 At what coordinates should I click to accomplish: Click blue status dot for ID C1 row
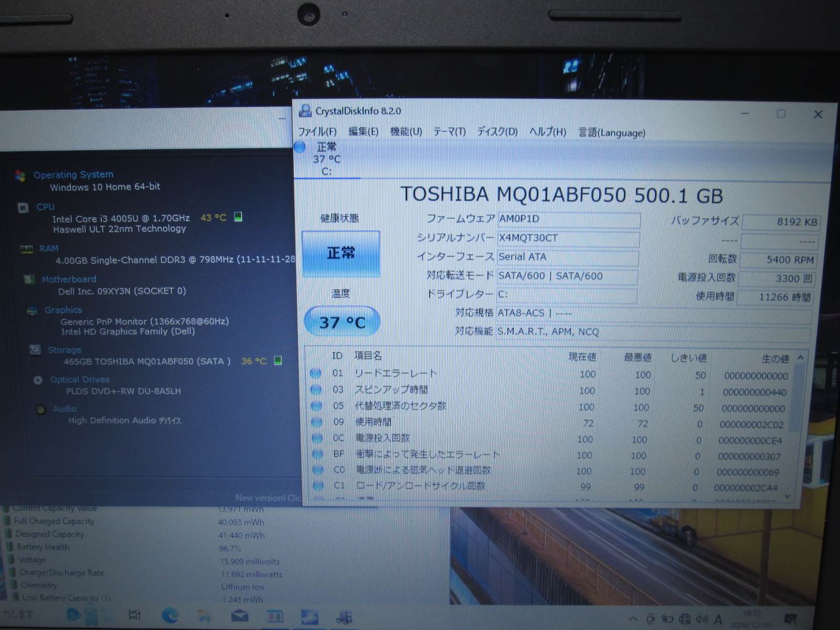click(x=319, y=486)
